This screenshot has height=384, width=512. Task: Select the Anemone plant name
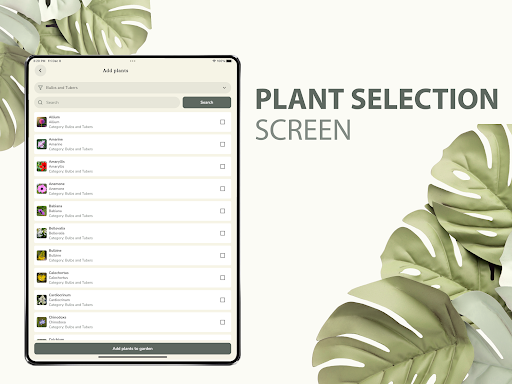pos(57,184)
